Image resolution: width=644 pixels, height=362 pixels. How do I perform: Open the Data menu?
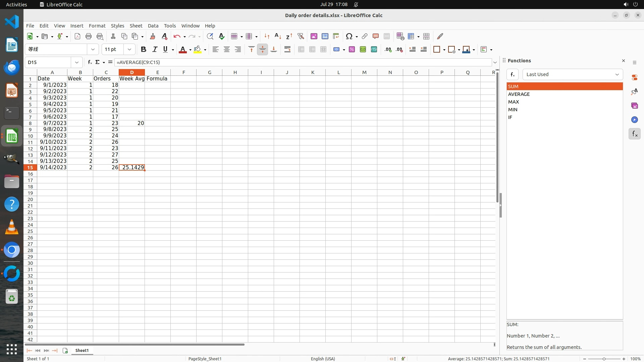coord(153,25)
